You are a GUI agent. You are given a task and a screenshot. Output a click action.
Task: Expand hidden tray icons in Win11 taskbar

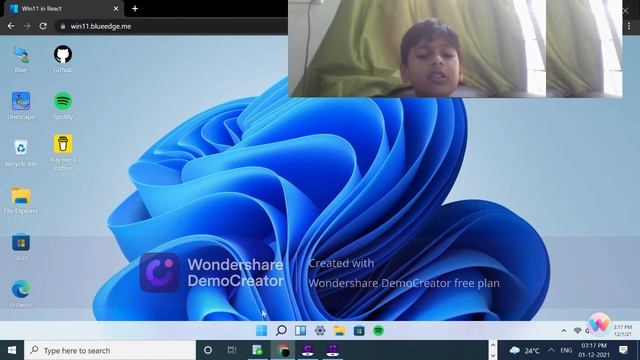564,331
